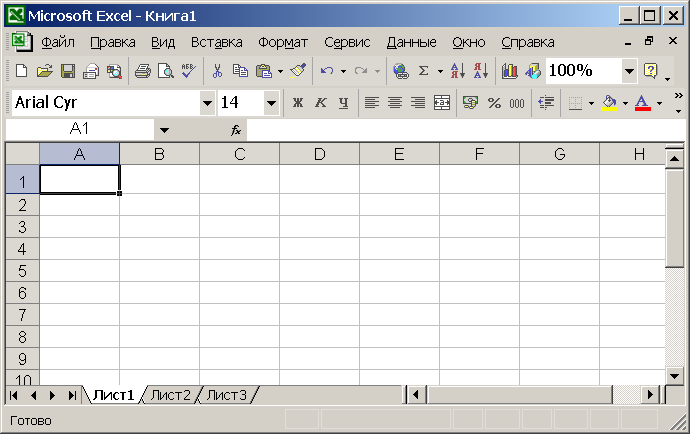Open Excel Help question mark icon
The height and width of the screenshot is (434, 690).
[x=650, y=70]
